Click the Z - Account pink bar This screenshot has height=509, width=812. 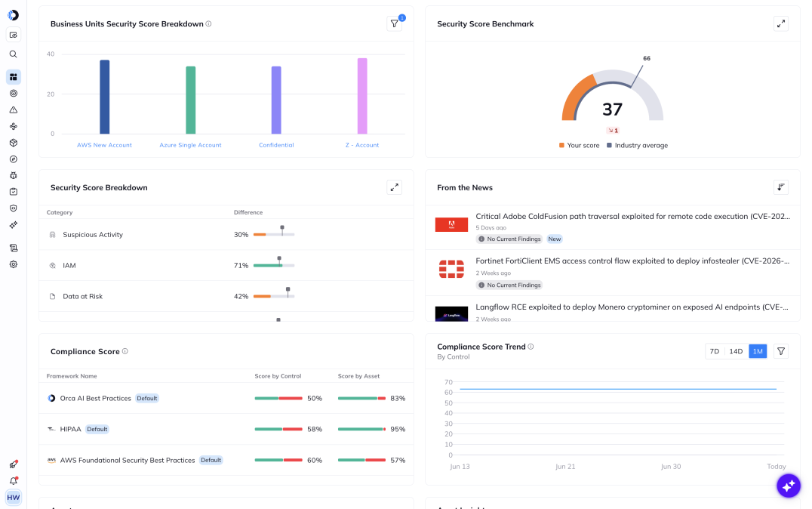coord(362,96)
